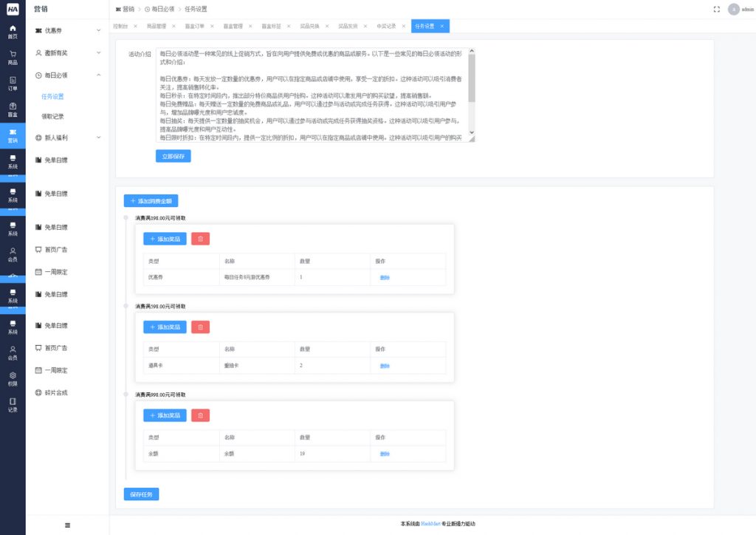Switch to the 商品管理 tab
Image resolution: width=756 pixels, height=535 pixels.
tap(157, 26)
